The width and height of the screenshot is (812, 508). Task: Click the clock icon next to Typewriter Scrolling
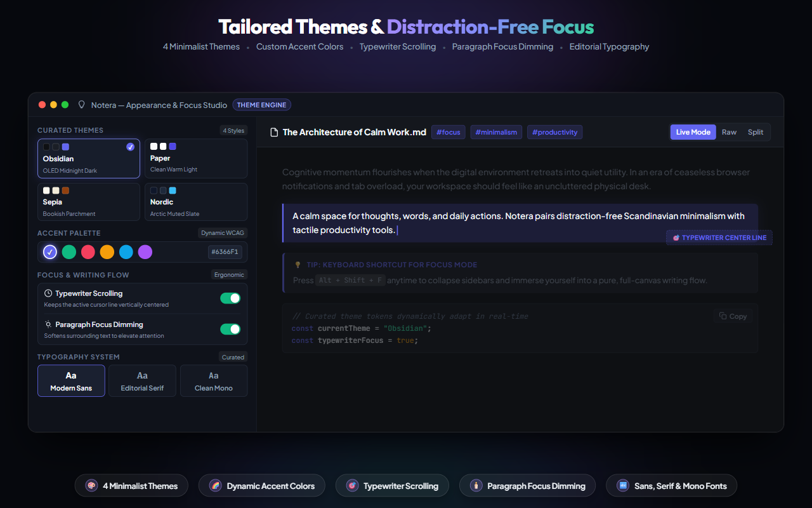[x=48, y=293]
